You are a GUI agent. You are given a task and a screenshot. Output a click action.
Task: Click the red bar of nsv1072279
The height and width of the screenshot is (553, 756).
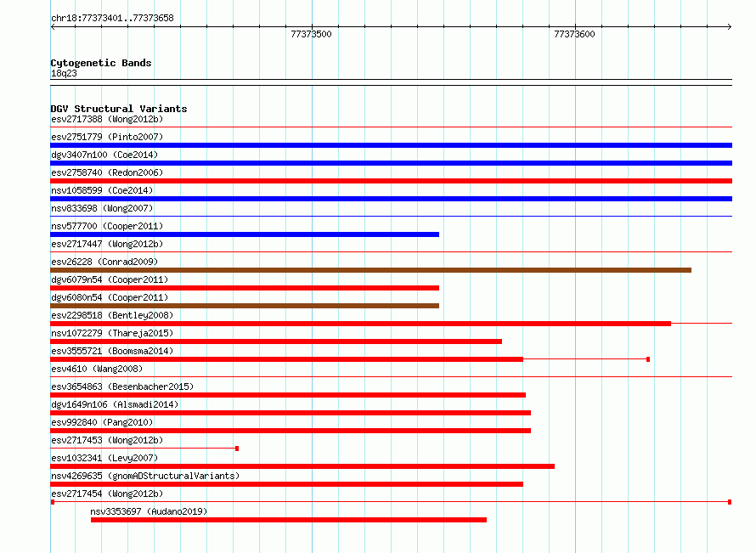tap(276, 341)
